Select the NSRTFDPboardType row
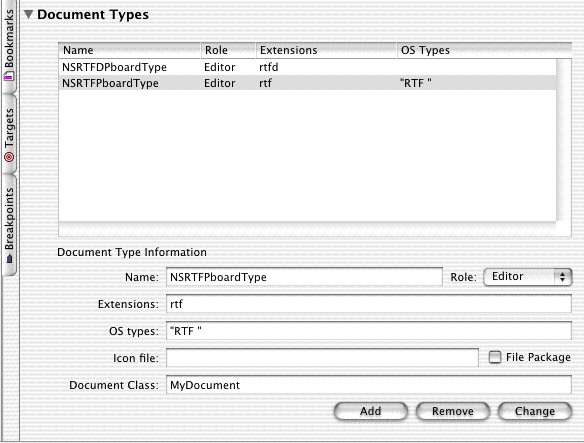Screen dimensions: 584x443 click(x=307, y=67)
